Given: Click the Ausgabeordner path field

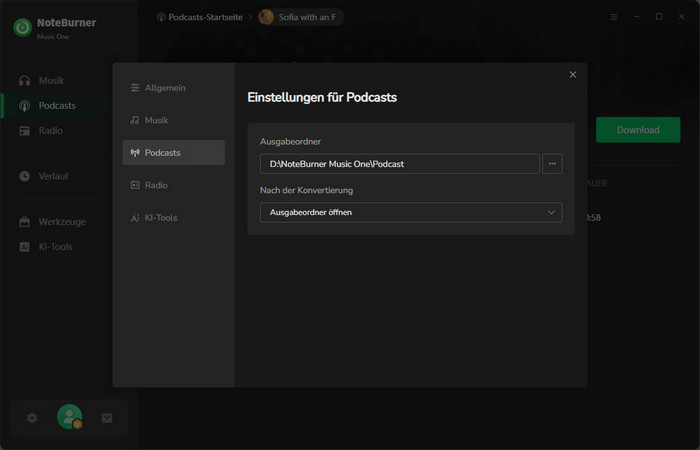Looking at the screenshot, I should 400,164.
